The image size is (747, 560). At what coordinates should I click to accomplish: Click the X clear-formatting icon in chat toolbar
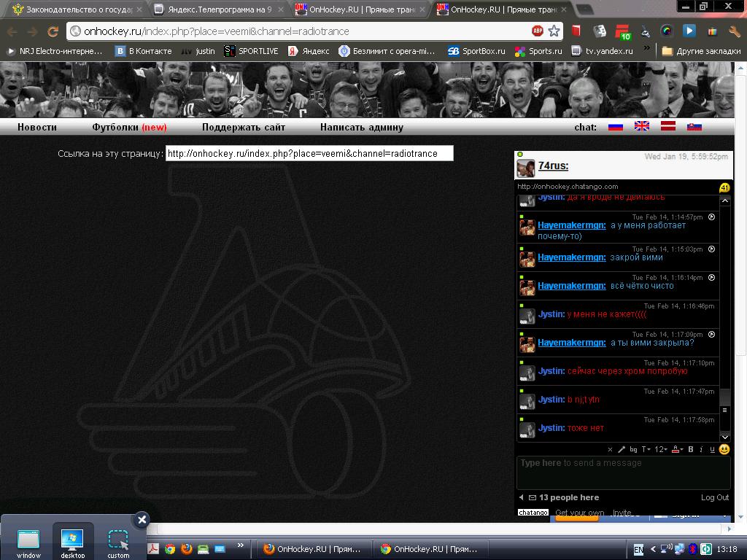coord(610,449)
